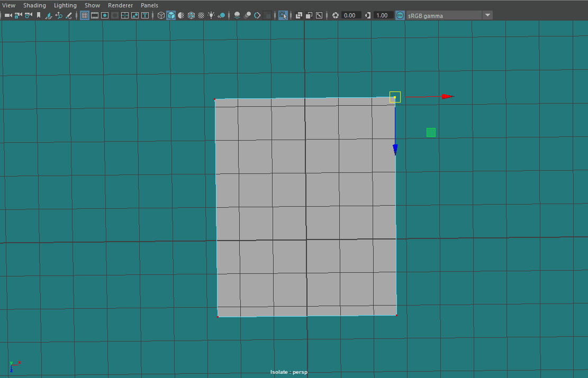The height and width of the screenshot is (378, 588).
Task: Open the Grease Pencil tool
Action: (x=69, y=15)
